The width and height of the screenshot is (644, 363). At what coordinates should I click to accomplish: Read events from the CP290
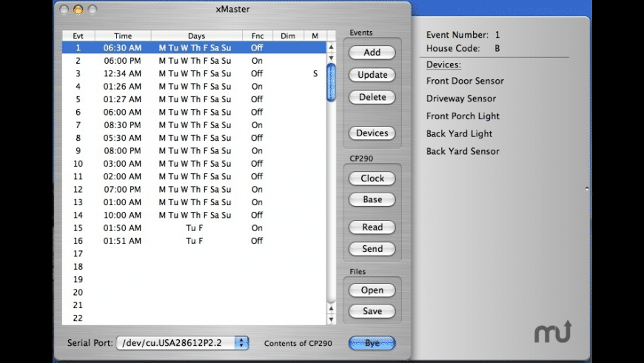(x=372, y=227)
